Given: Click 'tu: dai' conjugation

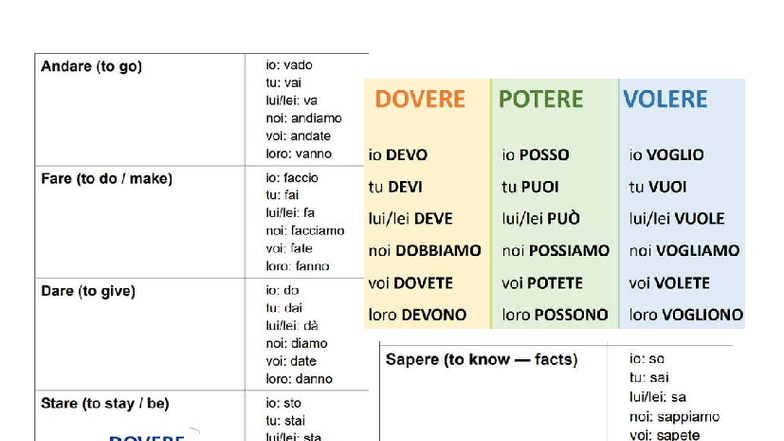Looking at the screenshot, I should coord(284,308).
